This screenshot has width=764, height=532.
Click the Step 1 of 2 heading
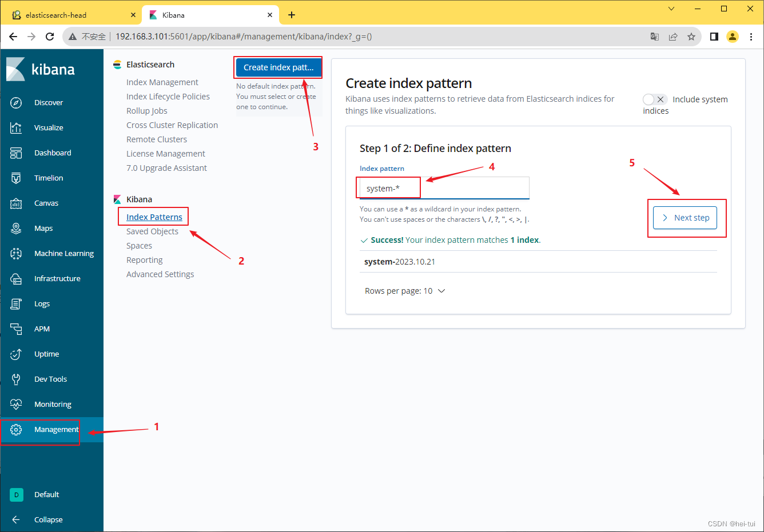tap(435, 149)
